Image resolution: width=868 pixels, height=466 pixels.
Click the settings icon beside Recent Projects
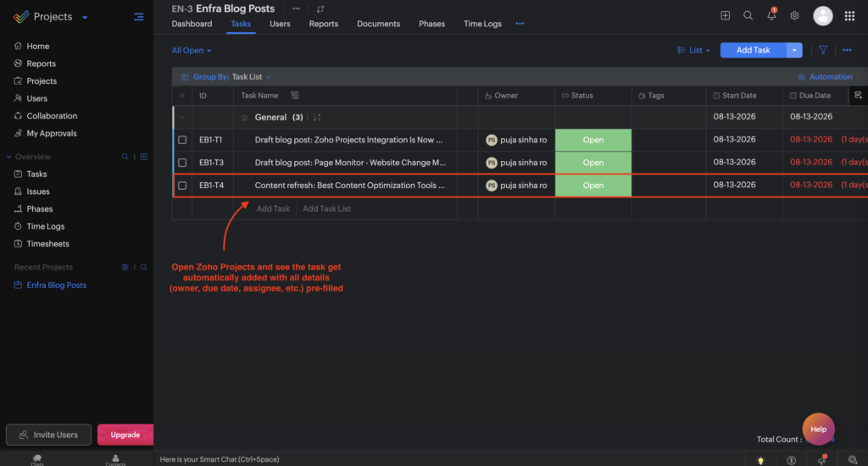(x=125, y=267)
